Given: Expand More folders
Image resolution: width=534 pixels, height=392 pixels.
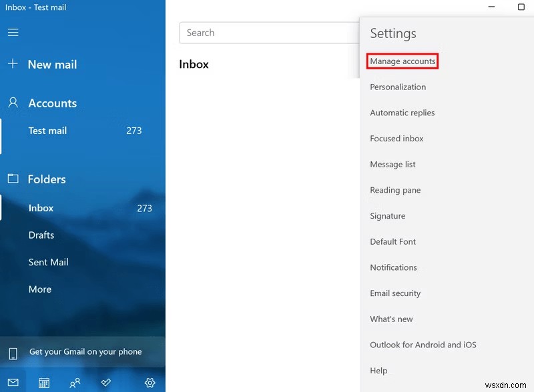Looking at the screenshot, I should click(40, 289).
